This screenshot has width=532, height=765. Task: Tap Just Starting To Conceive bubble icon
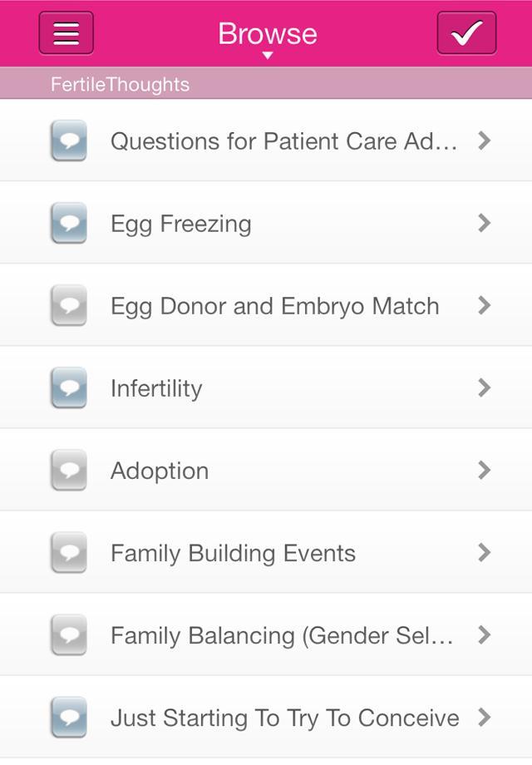click(x=68, y=718)
